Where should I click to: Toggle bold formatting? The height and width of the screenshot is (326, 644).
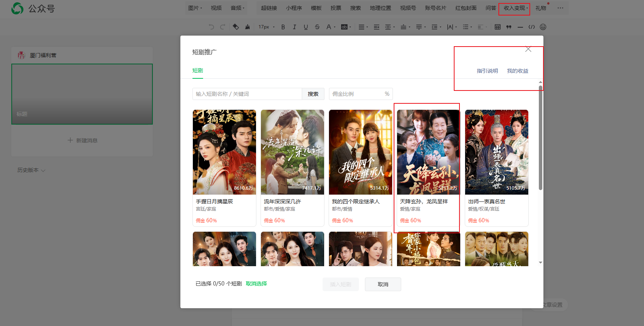click(283, 27)
